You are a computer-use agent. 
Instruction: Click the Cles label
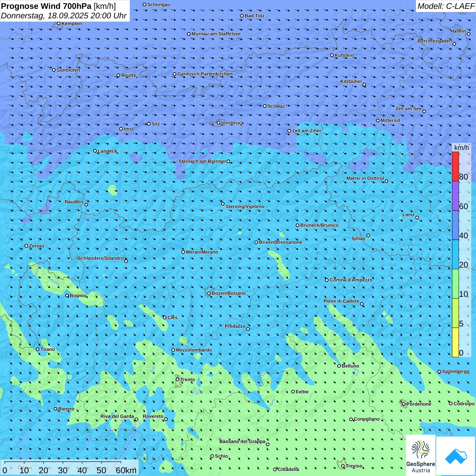coord(173,318)
